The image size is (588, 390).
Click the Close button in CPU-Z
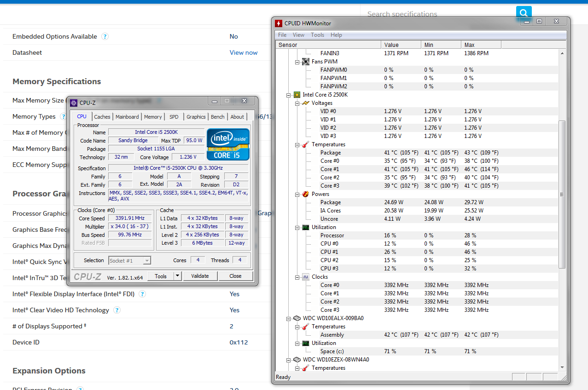click(235, 276)
